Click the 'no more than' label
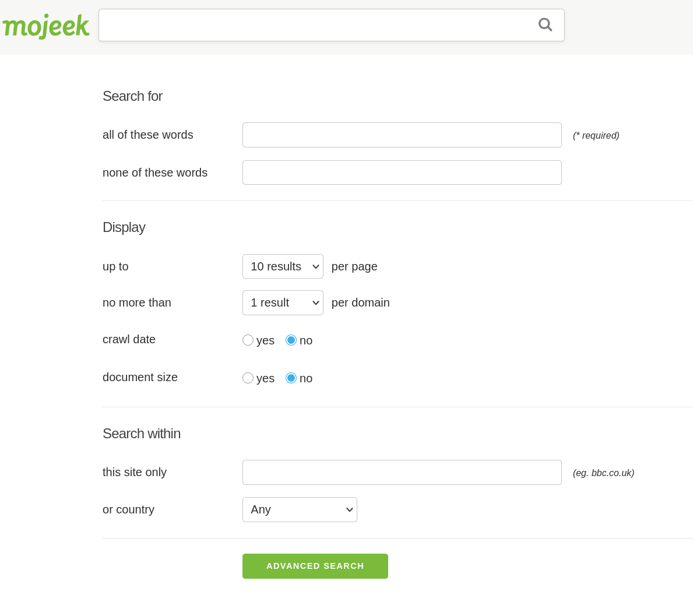The height and width of the screenshot is (616, 693). [137, 302]
